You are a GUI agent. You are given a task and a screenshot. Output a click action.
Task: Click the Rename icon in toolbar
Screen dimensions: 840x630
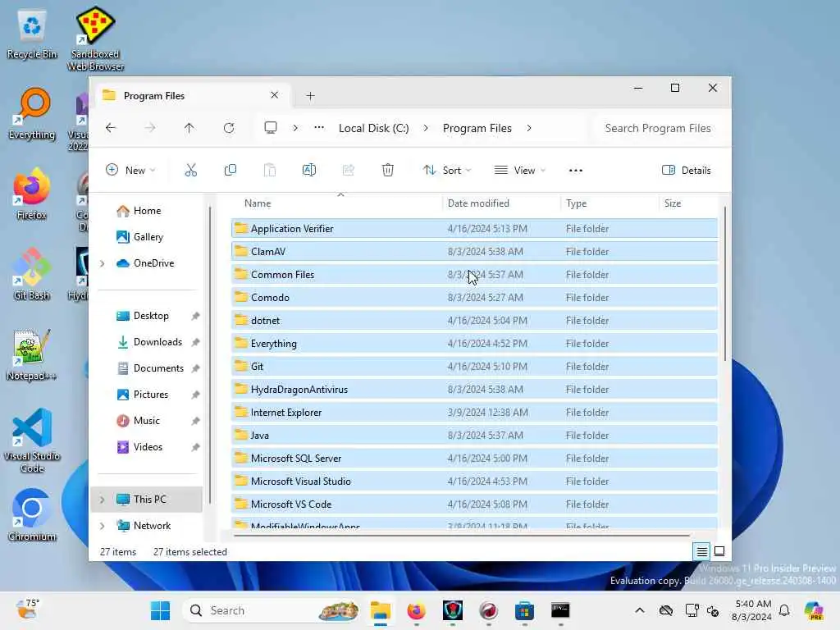(309, 171)
